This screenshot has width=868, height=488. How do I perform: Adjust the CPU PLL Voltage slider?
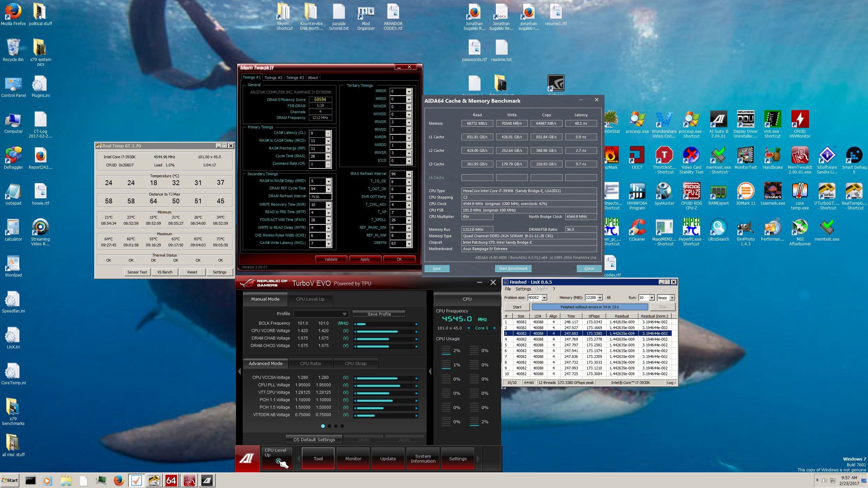pos(386,386)
